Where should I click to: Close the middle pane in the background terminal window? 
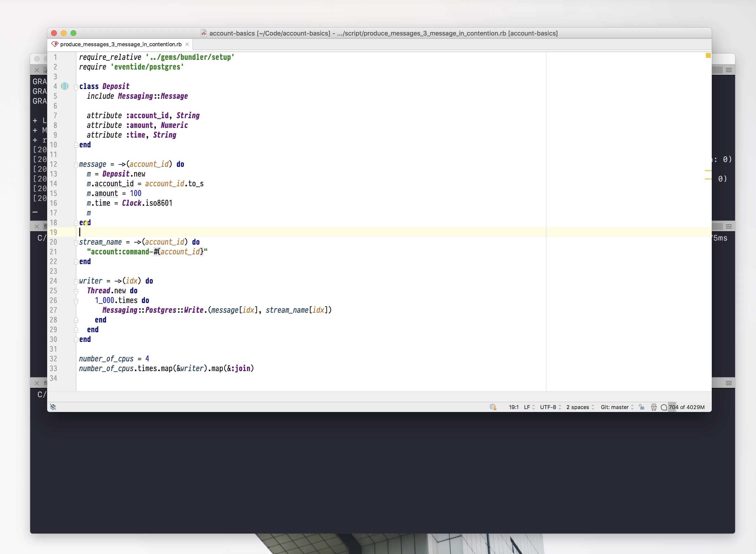37,227
